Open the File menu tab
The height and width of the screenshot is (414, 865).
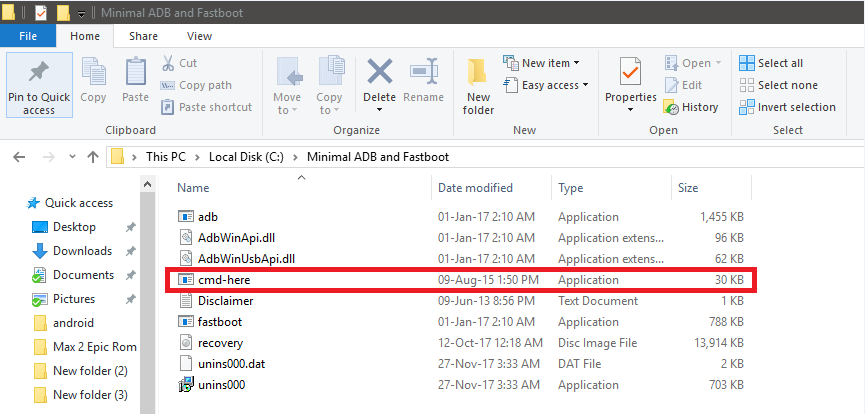pyautogui.click(x=28, y=36)
